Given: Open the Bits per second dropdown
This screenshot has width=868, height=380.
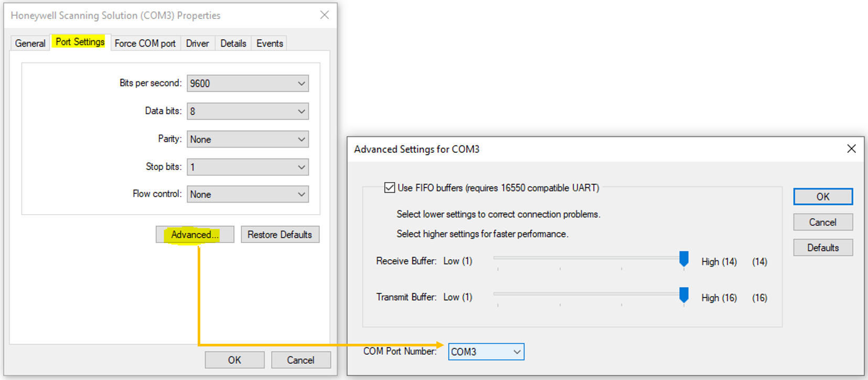Looking at the screenshot, I should pyautogui.click(x=248, y=83).
